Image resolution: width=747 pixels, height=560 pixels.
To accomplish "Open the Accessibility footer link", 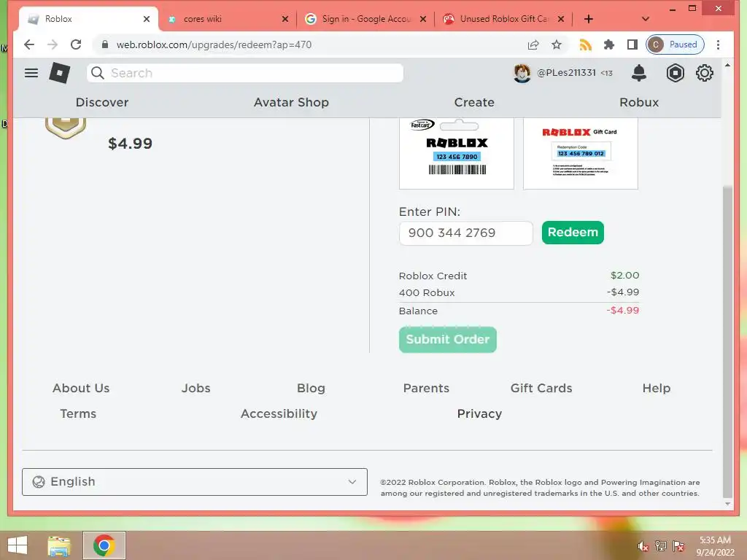I will coord(279,414).
